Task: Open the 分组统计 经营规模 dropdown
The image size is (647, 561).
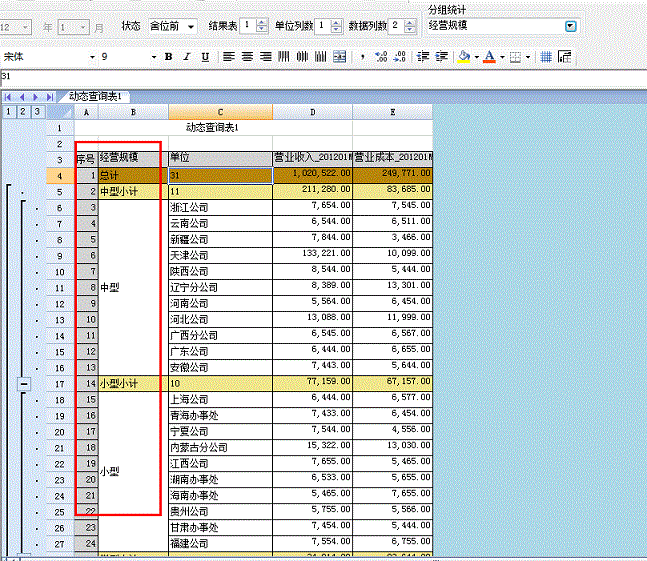Action: click(570, 26)
